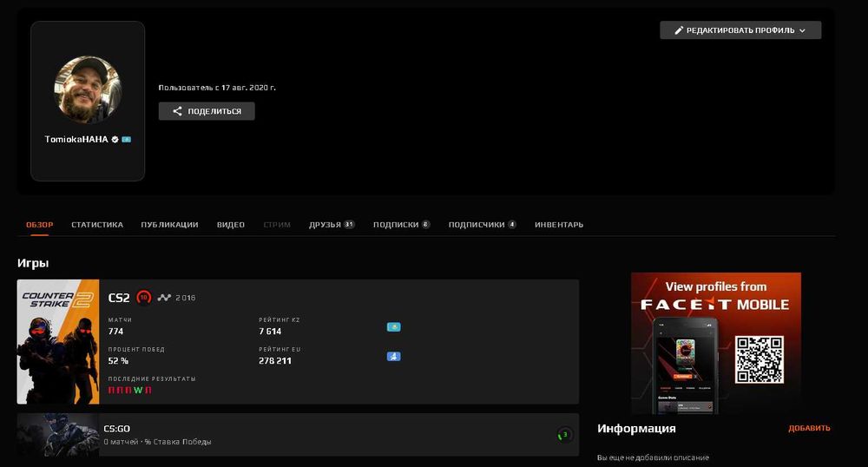
Task: Click Добавить in the Информация section
Action: 809,428
